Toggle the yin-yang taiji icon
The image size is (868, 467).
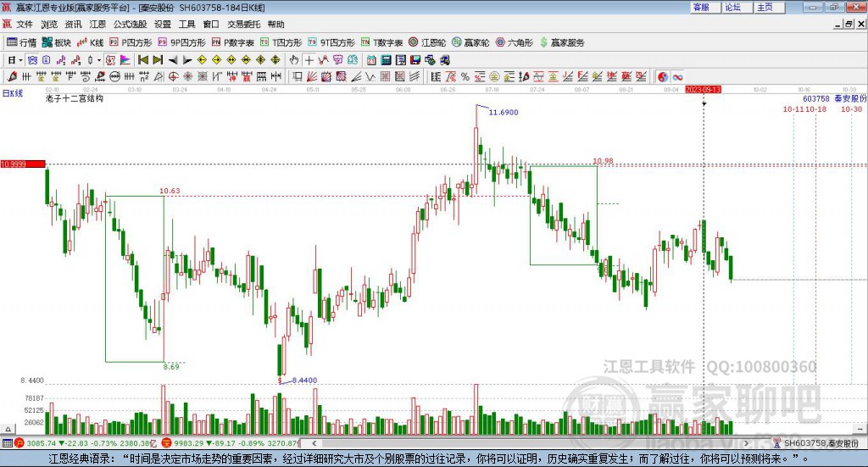click(663, 77)
